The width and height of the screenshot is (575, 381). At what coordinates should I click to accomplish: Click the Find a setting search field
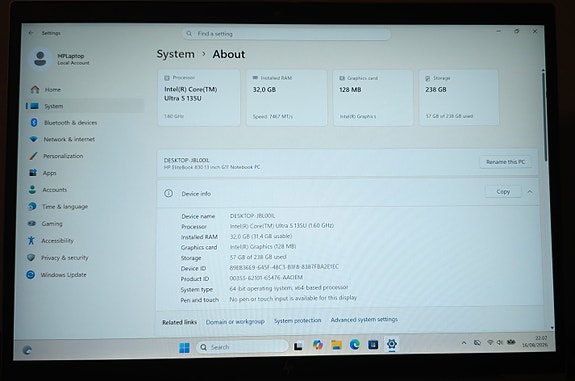click(x=286, y=34)
